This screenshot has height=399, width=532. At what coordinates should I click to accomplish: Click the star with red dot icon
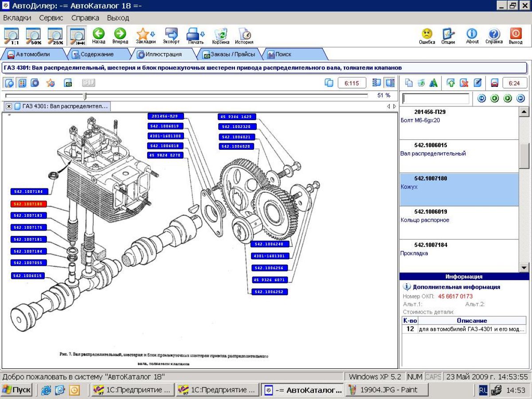pos(51,82)
